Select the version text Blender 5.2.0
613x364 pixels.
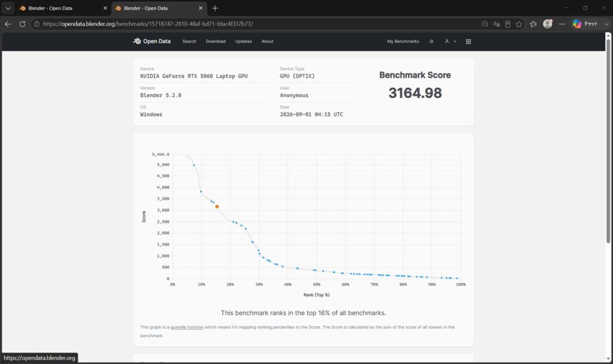(x=160, y=95)
